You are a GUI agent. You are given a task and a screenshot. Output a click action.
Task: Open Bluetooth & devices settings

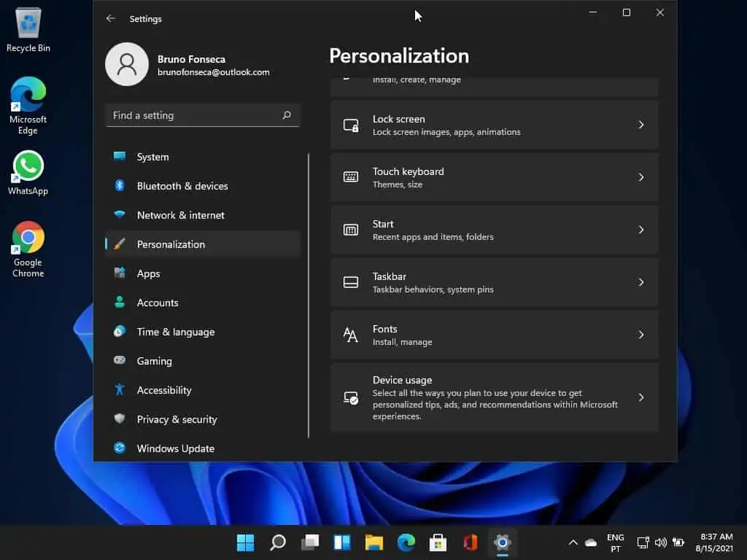click(182, 186)
